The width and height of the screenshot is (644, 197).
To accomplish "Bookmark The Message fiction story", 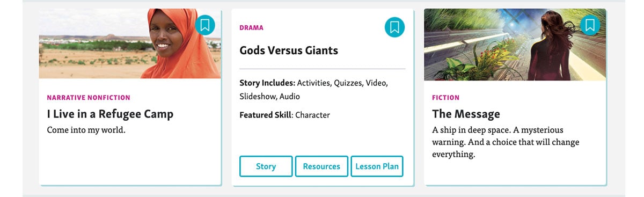I will (590, 25).
